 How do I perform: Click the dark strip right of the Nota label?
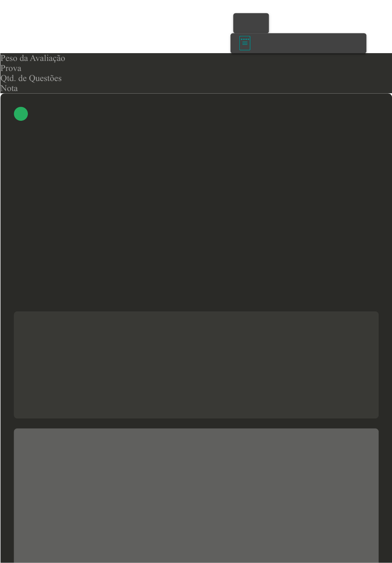[205, 88]
